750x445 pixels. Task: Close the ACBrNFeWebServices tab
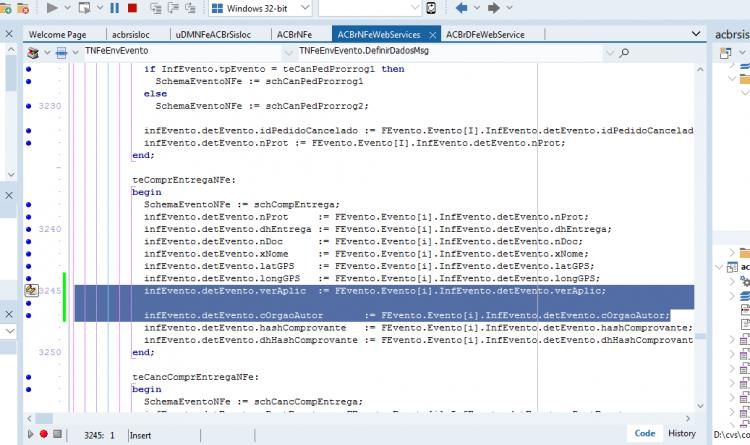coord(432,35)
